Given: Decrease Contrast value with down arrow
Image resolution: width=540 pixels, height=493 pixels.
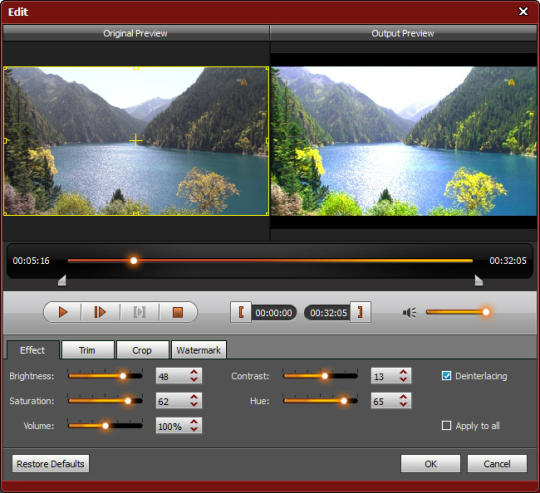Looking at the screenshot, I should click(x=403, y=379).
